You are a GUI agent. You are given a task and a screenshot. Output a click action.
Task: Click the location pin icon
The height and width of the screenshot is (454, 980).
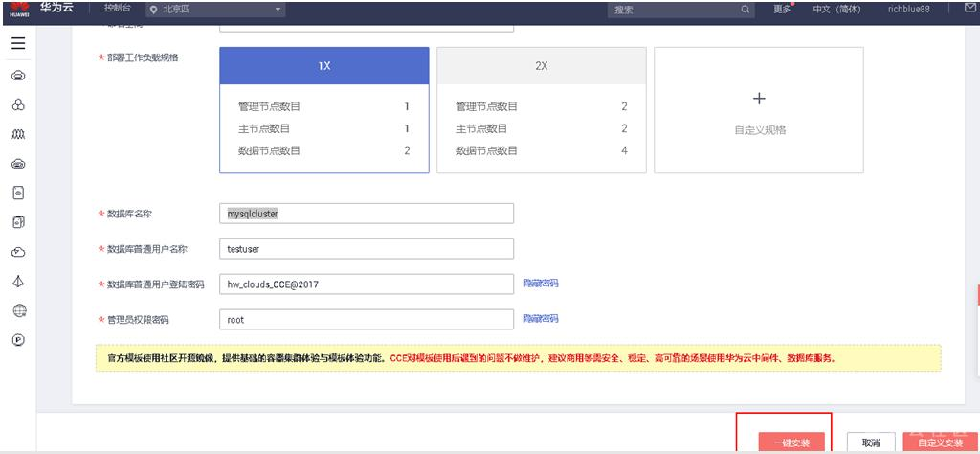pos(154,10)
